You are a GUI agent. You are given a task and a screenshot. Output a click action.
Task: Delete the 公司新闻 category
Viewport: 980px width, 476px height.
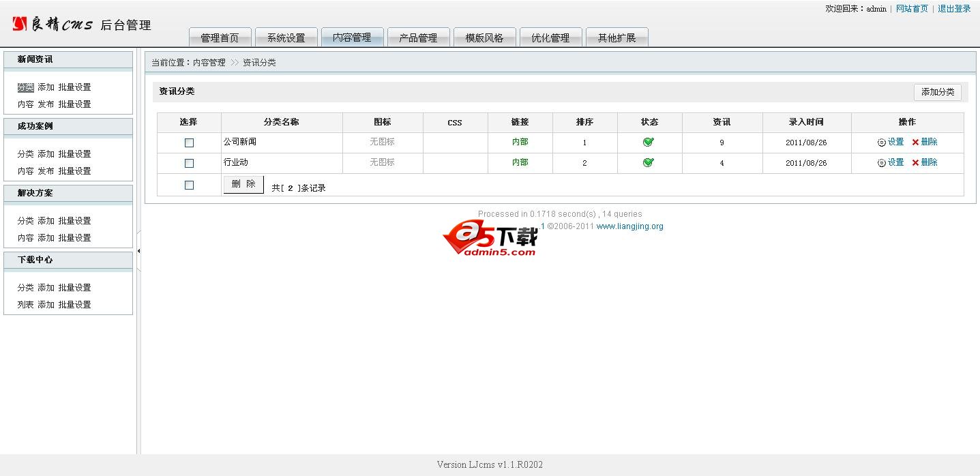(925, 142)
